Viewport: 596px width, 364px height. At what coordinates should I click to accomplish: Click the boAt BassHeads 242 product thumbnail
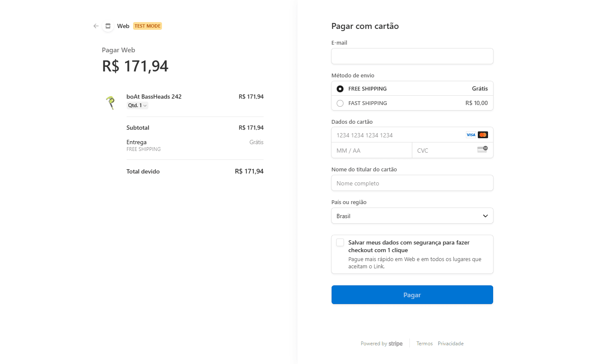coord(111,102)
